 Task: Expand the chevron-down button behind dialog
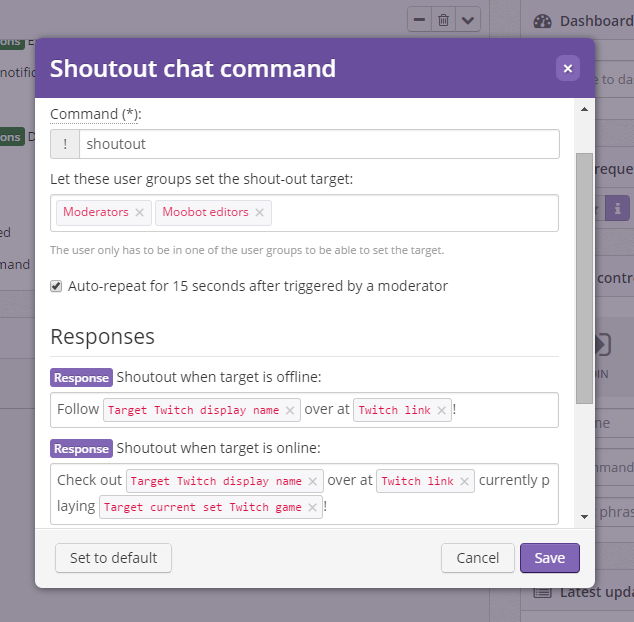tap(468, 19)
